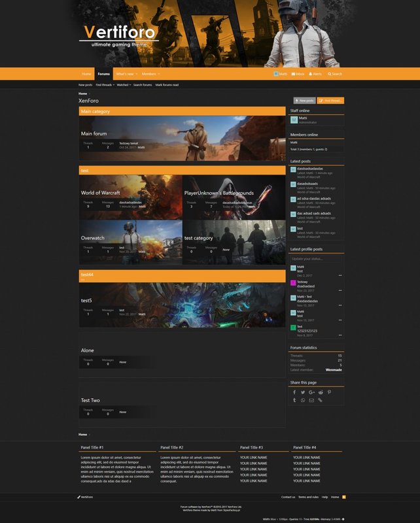The height and width of the screenshot is (523, 420).
Task: Click the copy link share icon
Action: tap(320, 400)
